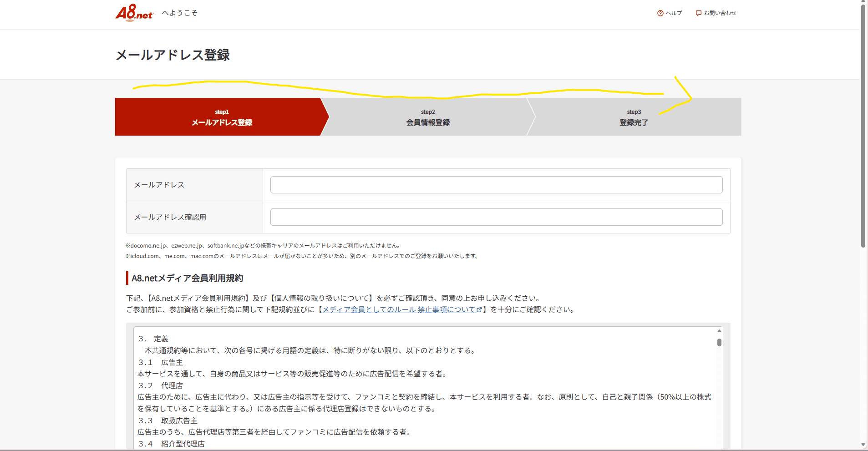Click the 3.2 代理店 clause title

click(161, 385)
